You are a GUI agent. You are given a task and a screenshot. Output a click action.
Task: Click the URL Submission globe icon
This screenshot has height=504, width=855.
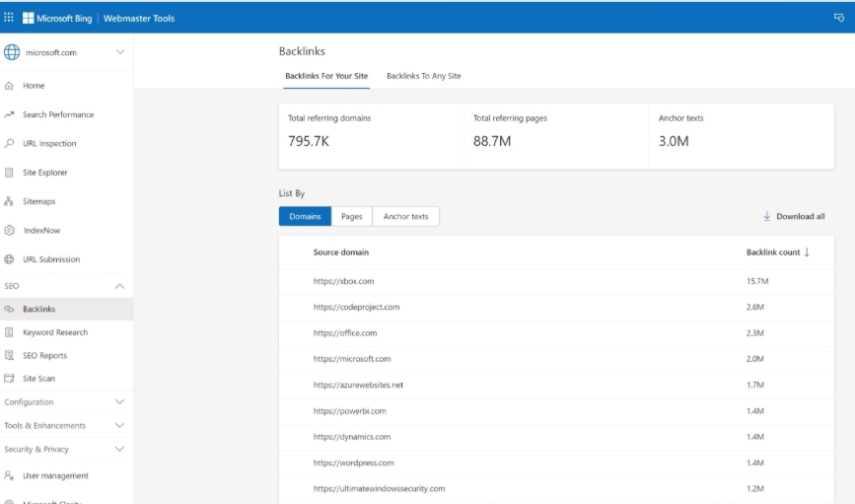(x=9, y=259)
